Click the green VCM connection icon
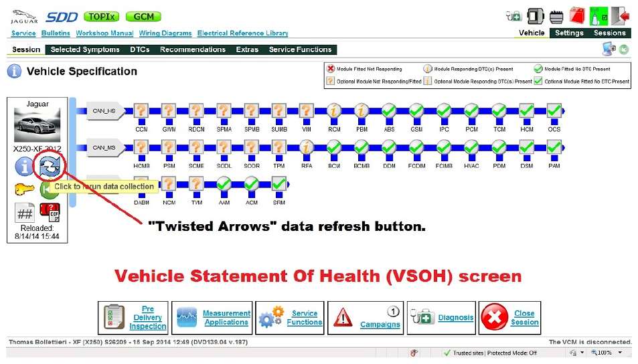This screenshot has height=364, width=638. pos(599,16)
